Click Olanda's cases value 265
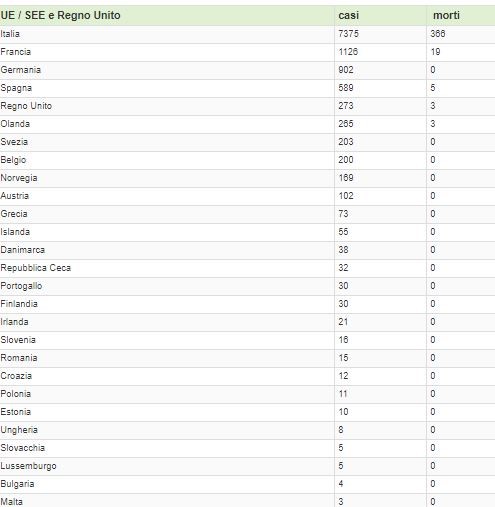 (346, 124)
